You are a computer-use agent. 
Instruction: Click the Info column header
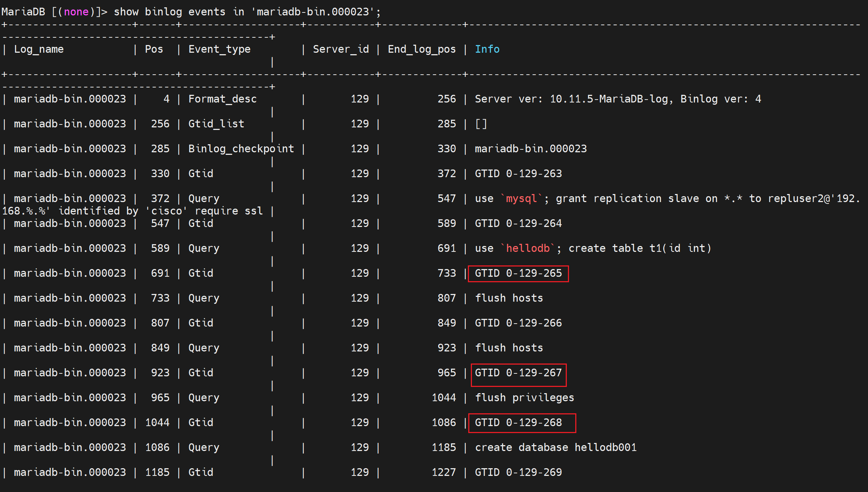[x=487, y=49]
